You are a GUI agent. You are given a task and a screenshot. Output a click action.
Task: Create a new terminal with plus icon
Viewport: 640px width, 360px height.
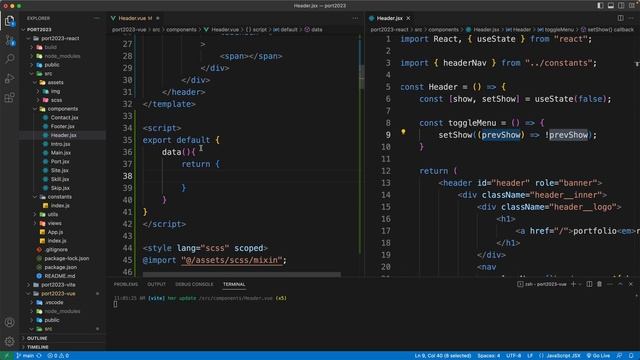tap(573, 284)
